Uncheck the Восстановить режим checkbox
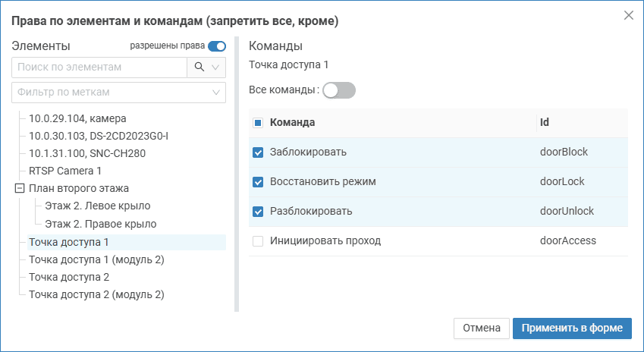This screenshot has width=644, height=352. click(258, 182)
